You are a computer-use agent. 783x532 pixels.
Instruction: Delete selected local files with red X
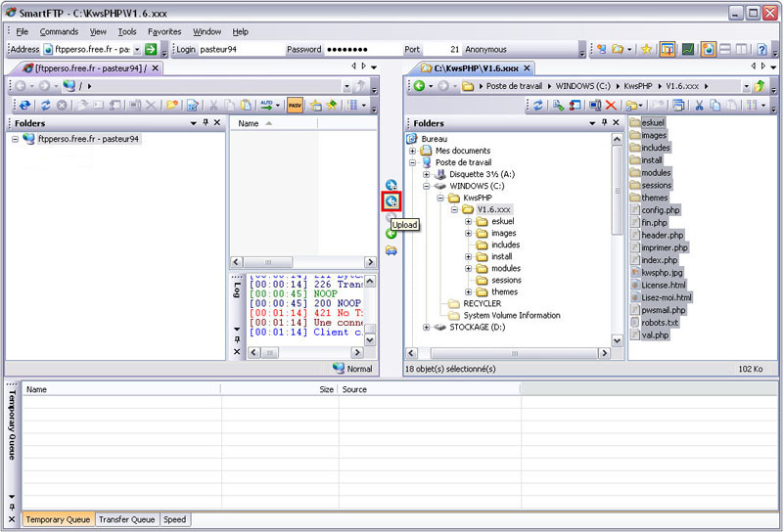pyautogui.click(x=610, y=106)
